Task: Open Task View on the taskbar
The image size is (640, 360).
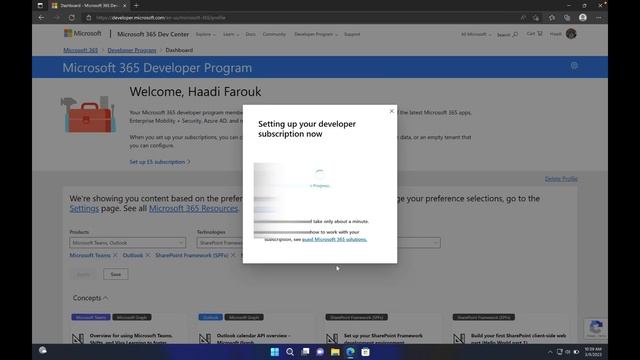Action: [x=305, y=352]
